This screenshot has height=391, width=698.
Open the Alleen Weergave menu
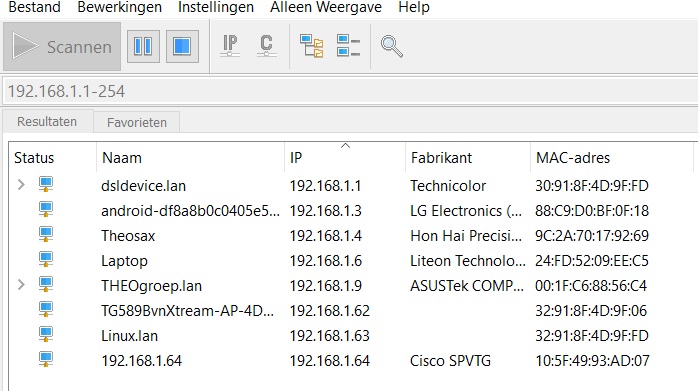pos(326,7)
